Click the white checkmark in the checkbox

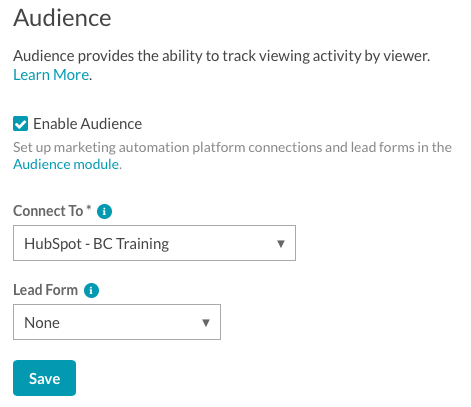pos(21,124)
